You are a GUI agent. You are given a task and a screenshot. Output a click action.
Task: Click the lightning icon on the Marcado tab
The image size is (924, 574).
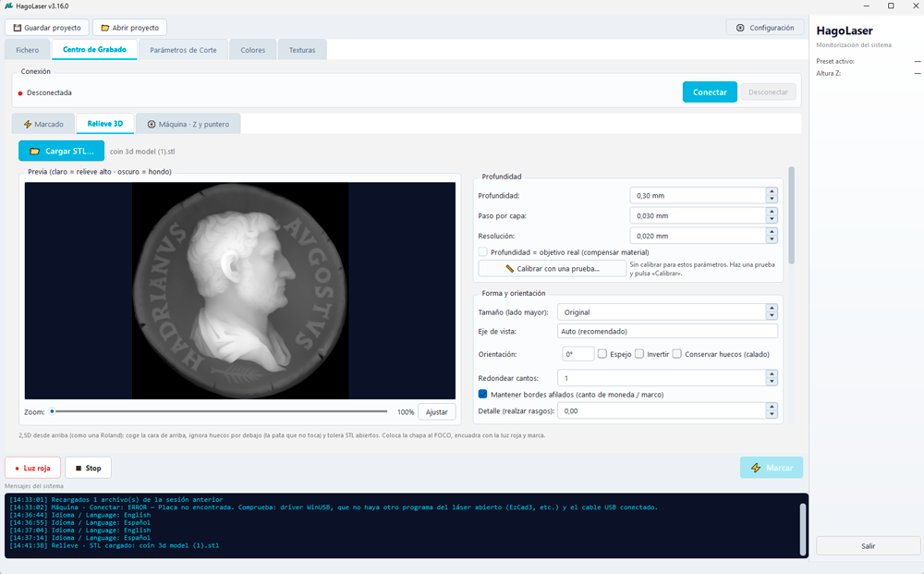tap(28, 125)
